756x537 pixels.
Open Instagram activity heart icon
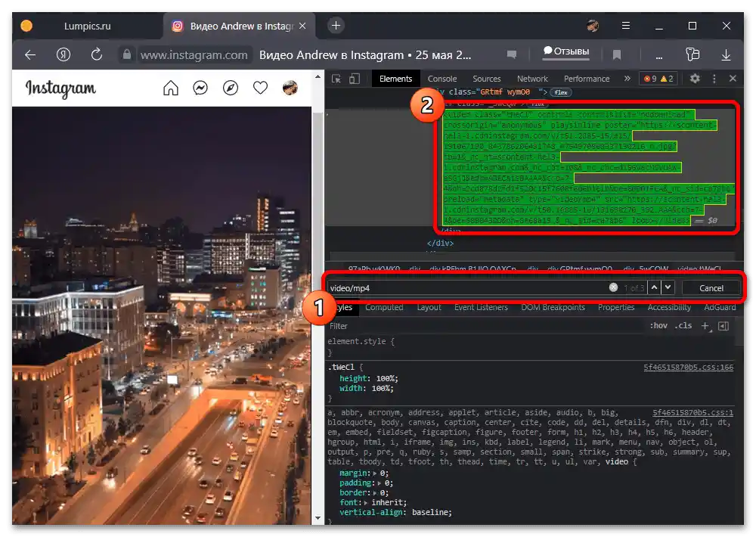coord(260,88)
